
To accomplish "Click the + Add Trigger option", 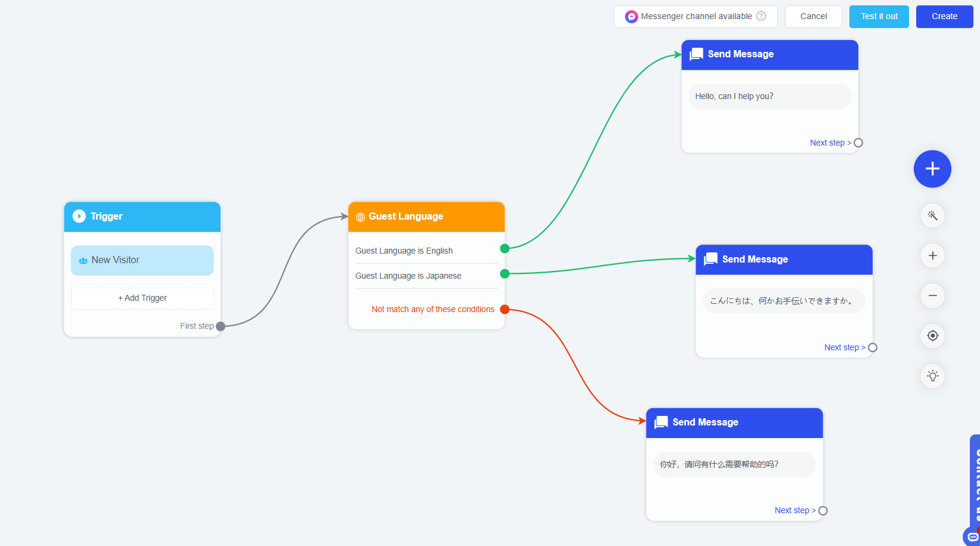I will click(142, 298).
